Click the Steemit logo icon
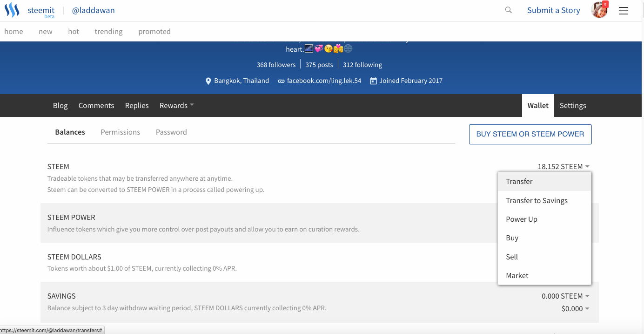Viewport: 644px width, 334px height. [x=12, y=10]
